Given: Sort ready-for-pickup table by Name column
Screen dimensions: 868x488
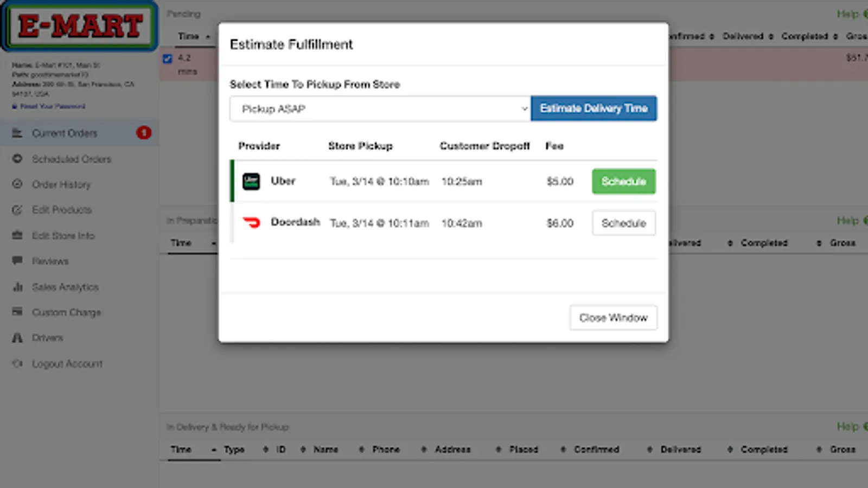Looking at the screenshot, I should [325, 450].
